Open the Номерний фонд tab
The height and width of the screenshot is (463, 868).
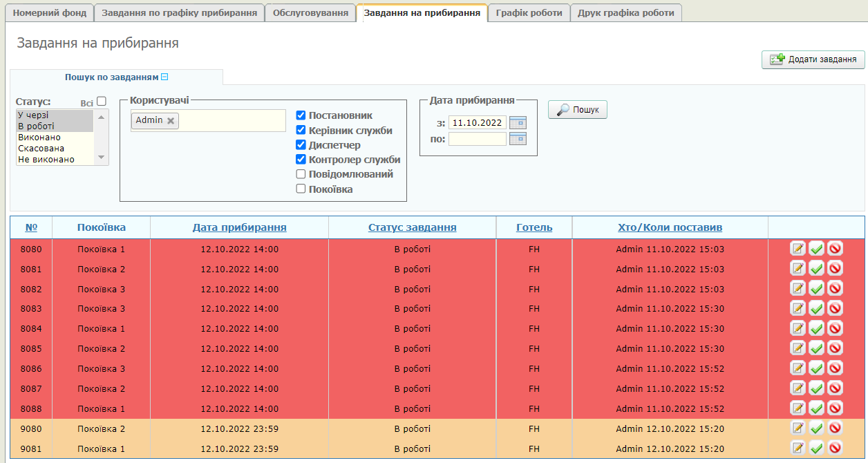click(x=50, y=12)
